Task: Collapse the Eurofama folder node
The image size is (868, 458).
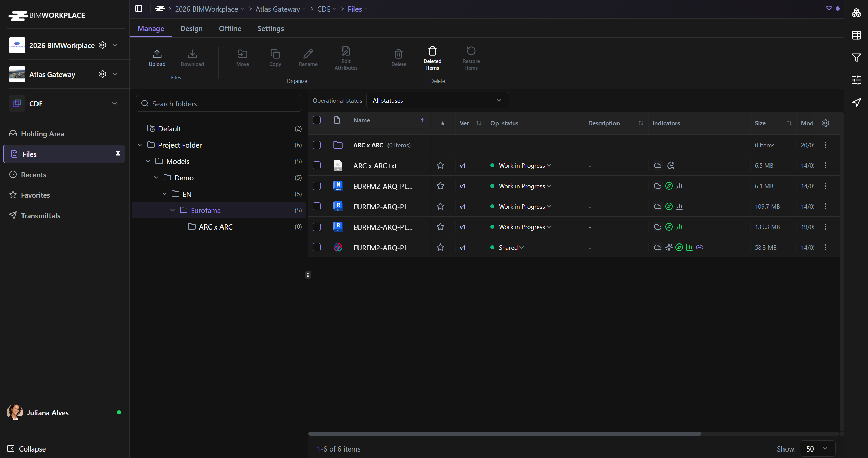Action: (x=172, y=210)
